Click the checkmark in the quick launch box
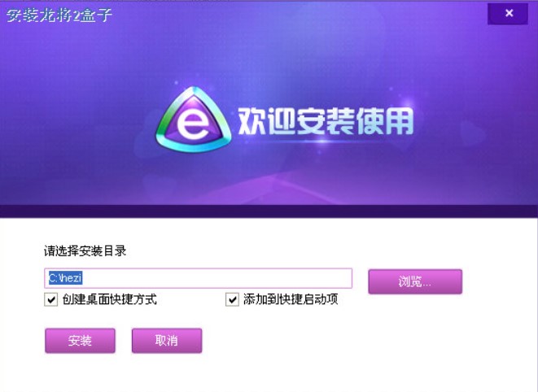The height and width of the screenshot is (392, 538). (232, 300)
